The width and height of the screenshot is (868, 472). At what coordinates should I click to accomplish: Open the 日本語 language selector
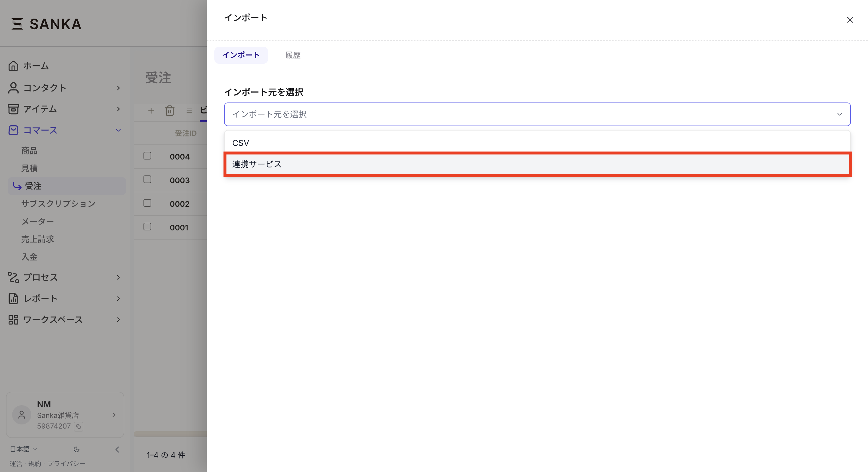(x=23, y=449)
